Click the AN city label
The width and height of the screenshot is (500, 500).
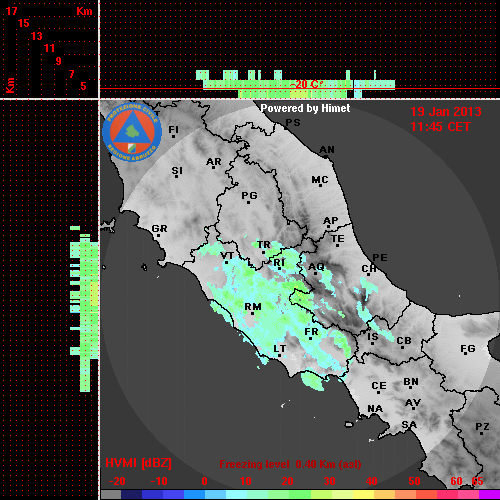click(327, 150)
